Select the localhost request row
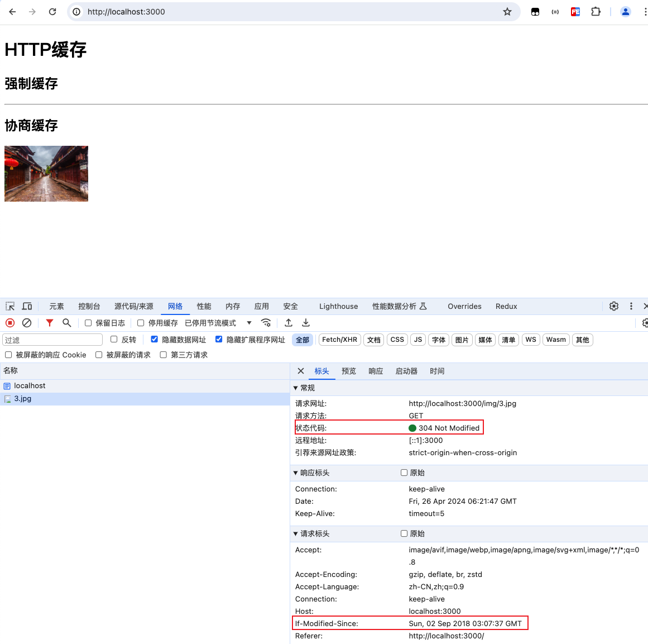This screenshot has width=648, height=644. click(x=145, y=385)
